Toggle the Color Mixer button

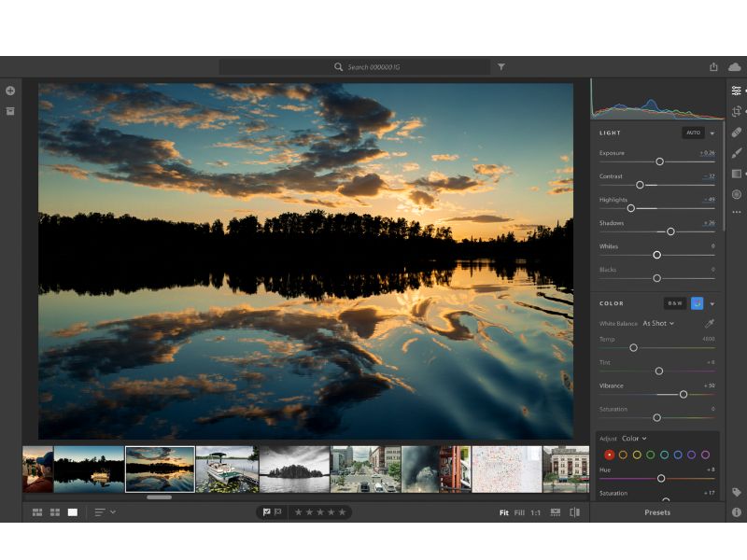pos(697,303)
